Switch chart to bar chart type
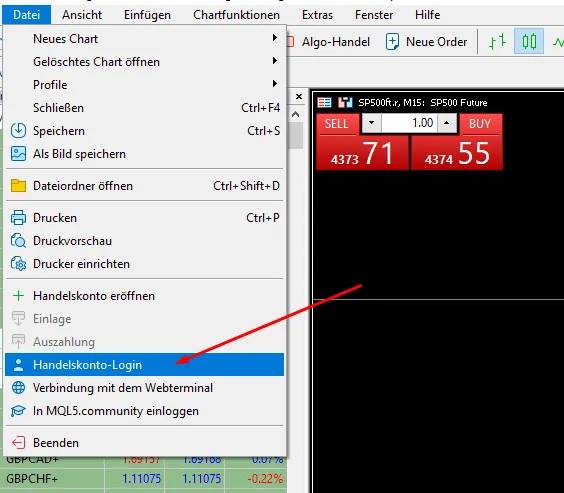Image resolution: width=564 pixels, height=493 pixels. pyautogui.click(x=497, y=42)
